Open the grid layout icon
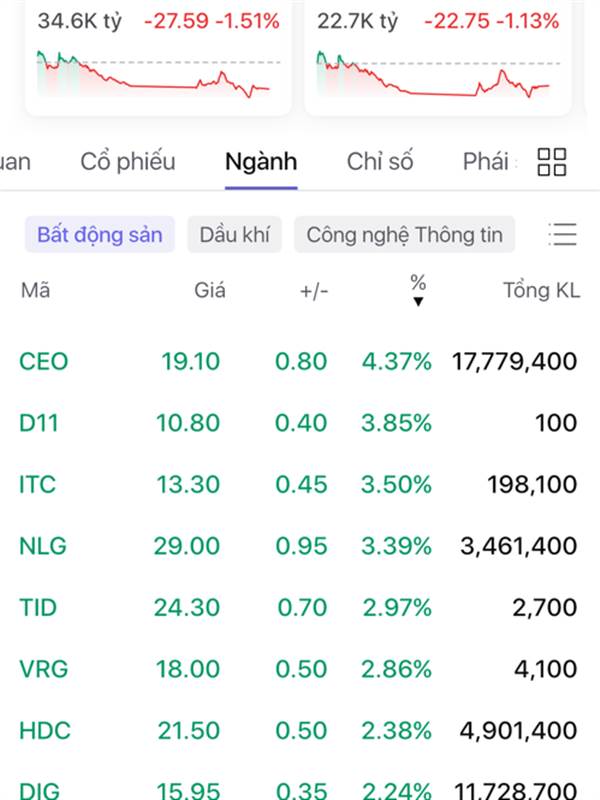This screenshot has width=600, height=800. [552, 162]
